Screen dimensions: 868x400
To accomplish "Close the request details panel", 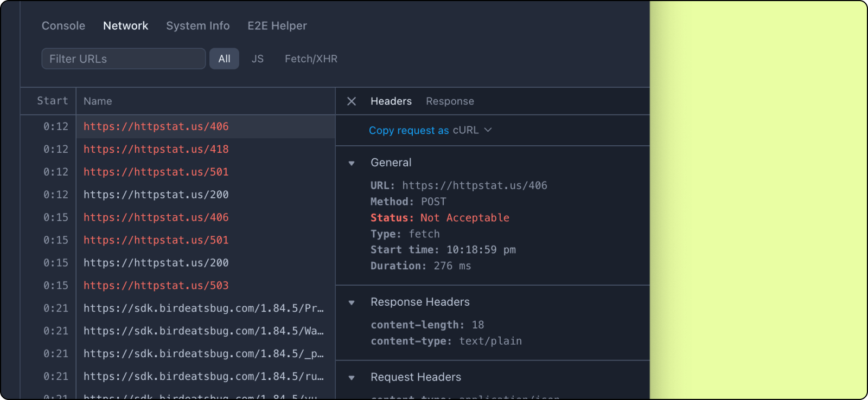I will click(x=352, y=101).
